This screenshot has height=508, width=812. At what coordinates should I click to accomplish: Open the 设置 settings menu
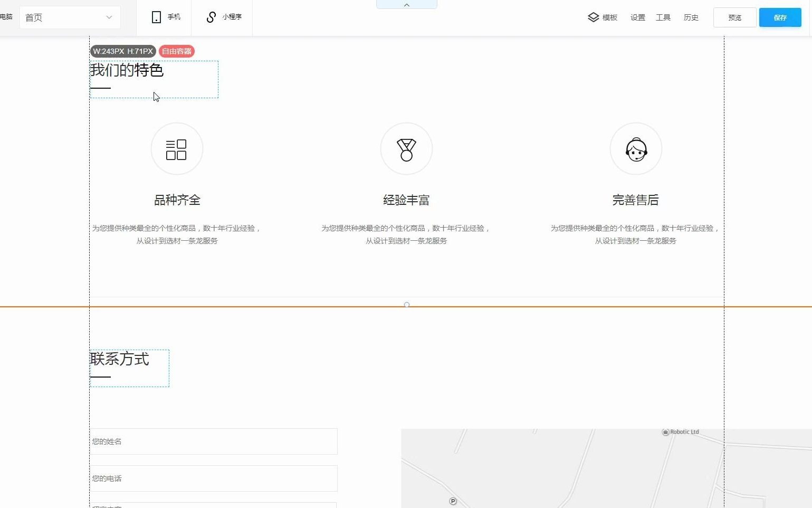637,17
